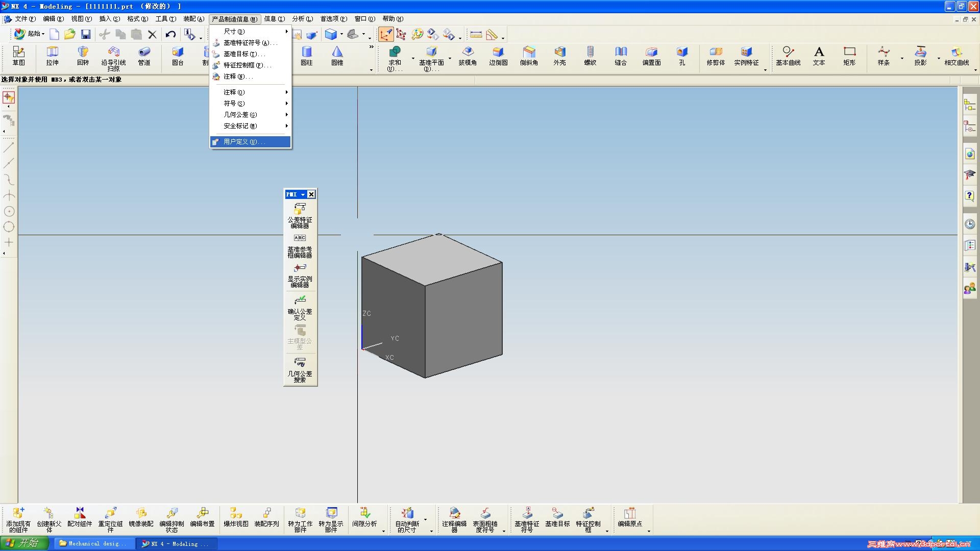Expand the PMI toolbar options arrow

(303, 194)
